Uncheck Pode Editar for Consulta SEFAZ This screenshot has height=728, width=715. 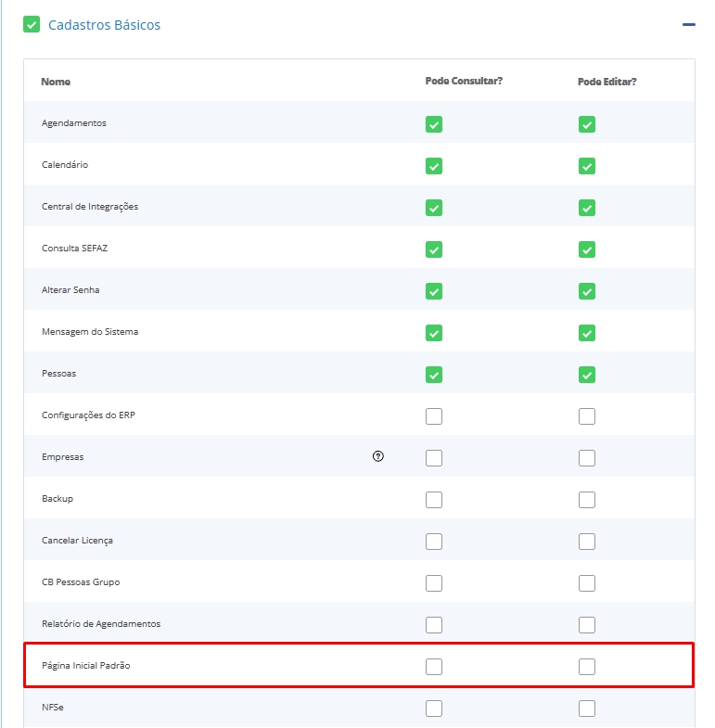point(586,249)
